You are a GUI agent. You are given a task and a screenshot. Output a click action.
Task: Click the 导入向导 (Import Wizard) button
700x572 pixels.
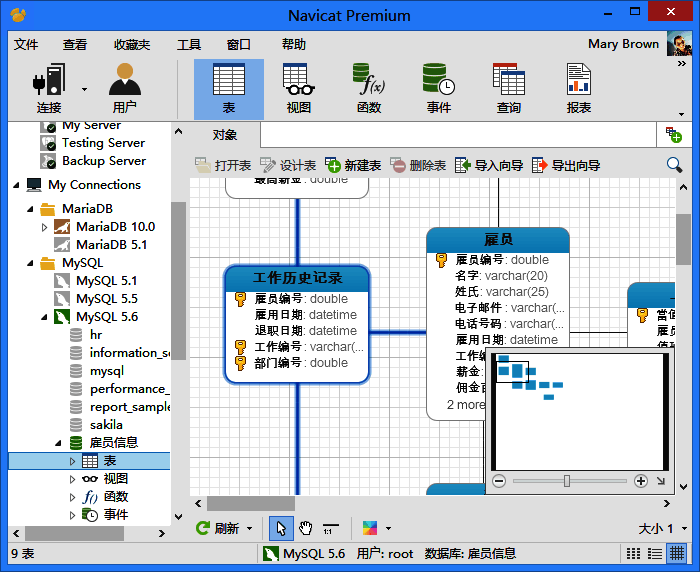coord(489,165)
